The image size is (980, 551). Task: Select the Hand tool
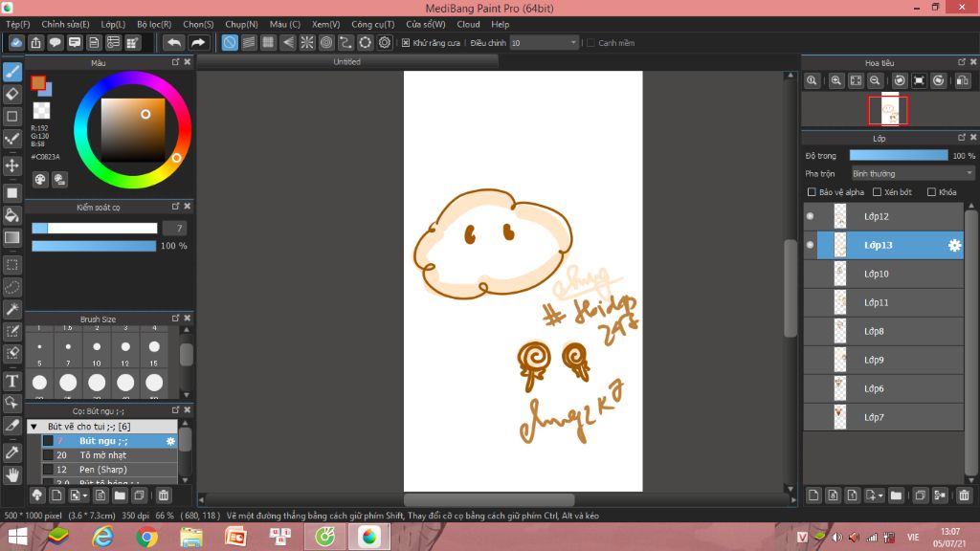(11, 474)
